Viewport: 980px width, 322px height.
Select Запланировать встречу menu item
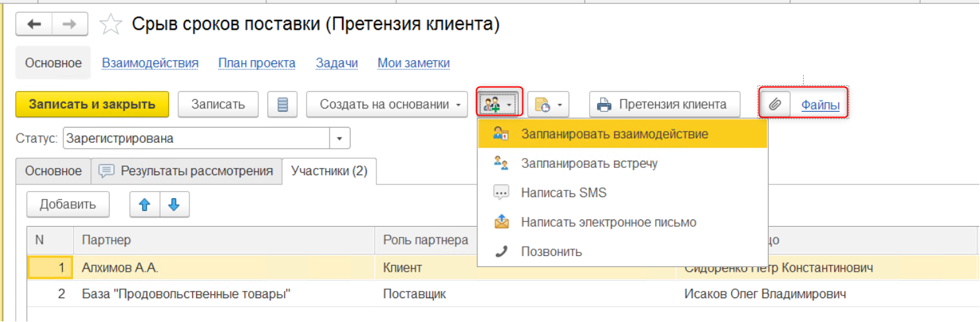tap(588, 163)
